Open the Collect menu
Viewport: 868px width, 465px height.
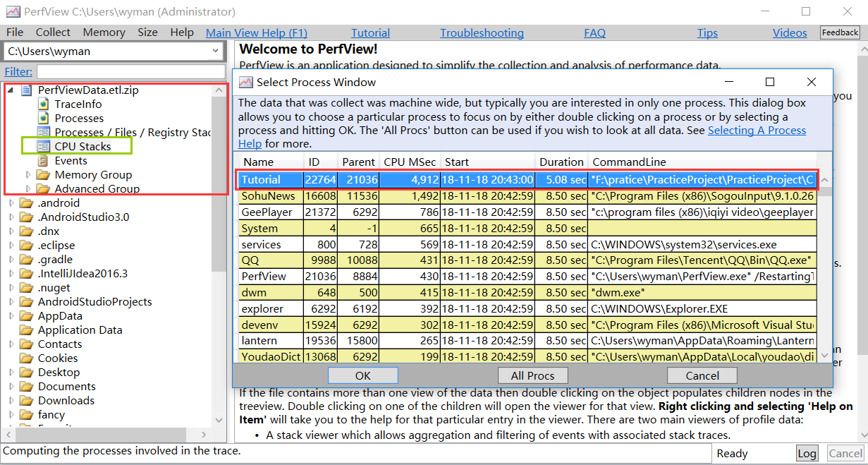coord(53,32)
